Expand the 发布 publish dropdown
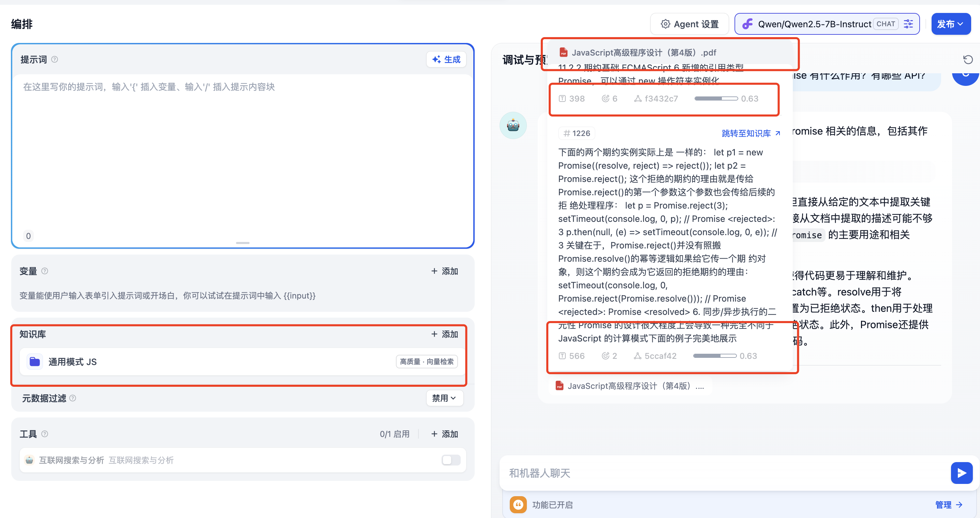Viewport: 980px width, 518px height. click(x=950, y=24)
